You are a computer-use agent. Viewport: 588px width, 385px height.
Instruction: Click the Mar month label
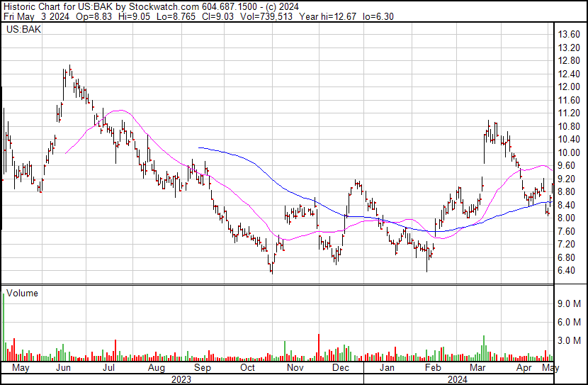[477, 368]
